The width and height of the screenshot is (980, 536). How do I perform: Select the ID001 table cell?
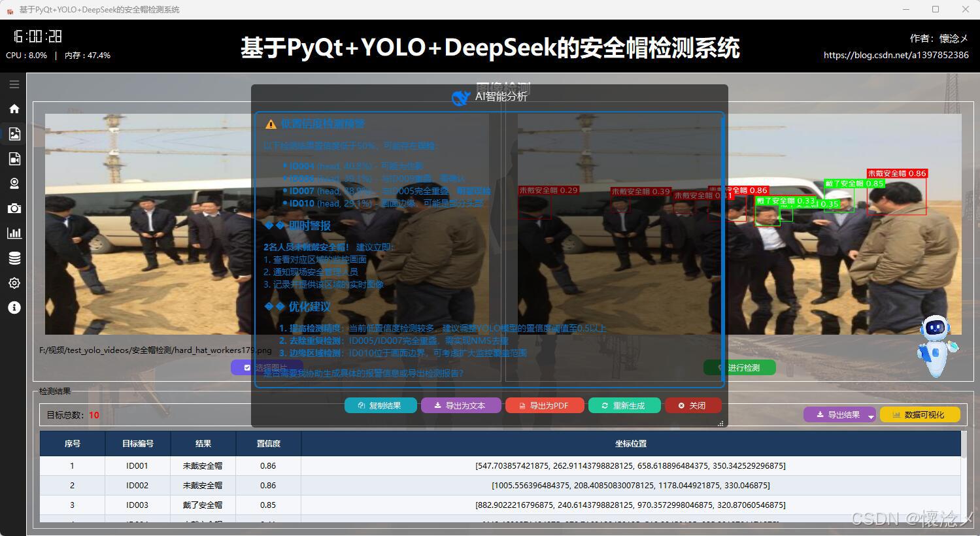coord(138,466)
